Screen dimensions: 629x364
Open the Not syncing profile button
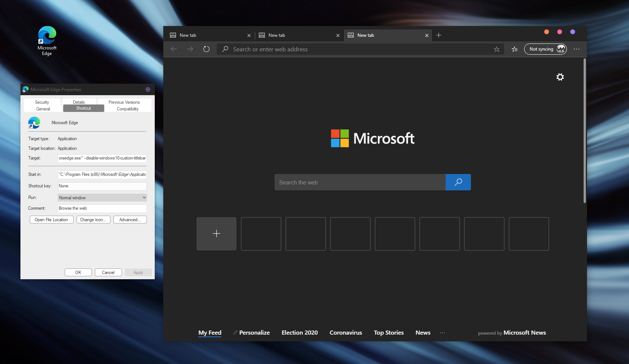click(545, 49)
